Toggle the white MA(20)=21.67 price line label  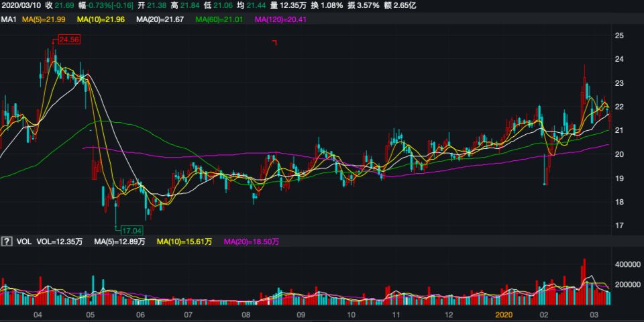(158, 20)
